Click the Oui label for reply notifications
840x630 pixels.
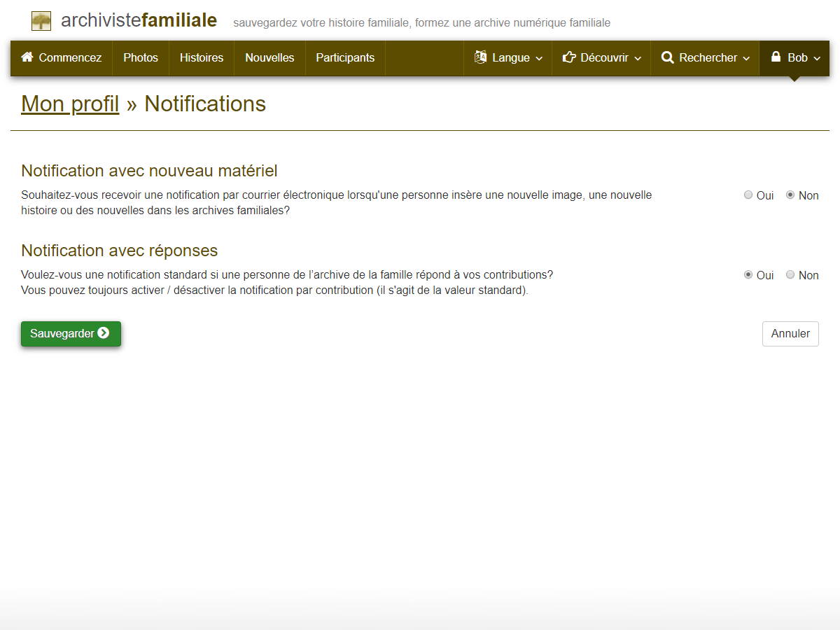[765, 275]
